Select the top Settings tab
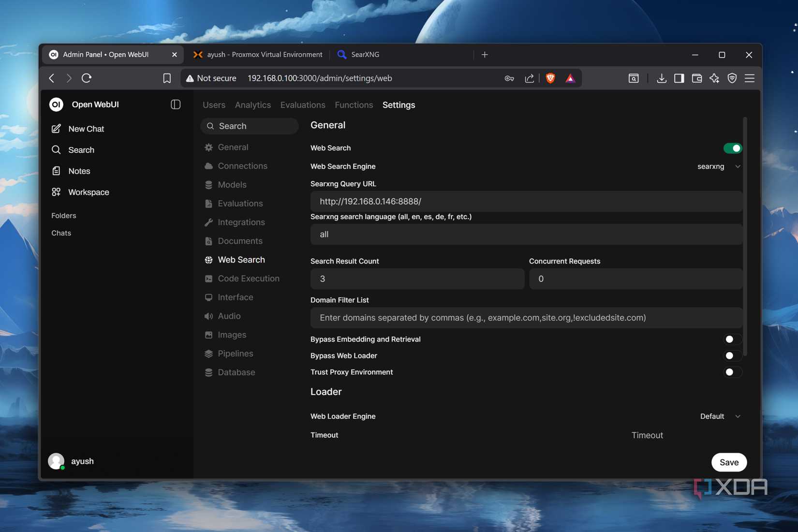Screen dimensions: 798x532 click(399, 105)
